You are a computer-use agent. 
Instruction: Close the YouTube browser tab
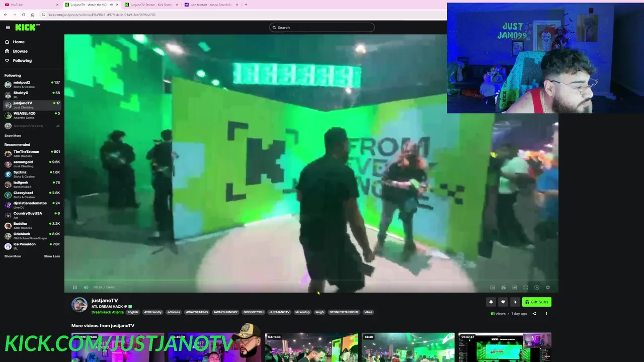57,5
